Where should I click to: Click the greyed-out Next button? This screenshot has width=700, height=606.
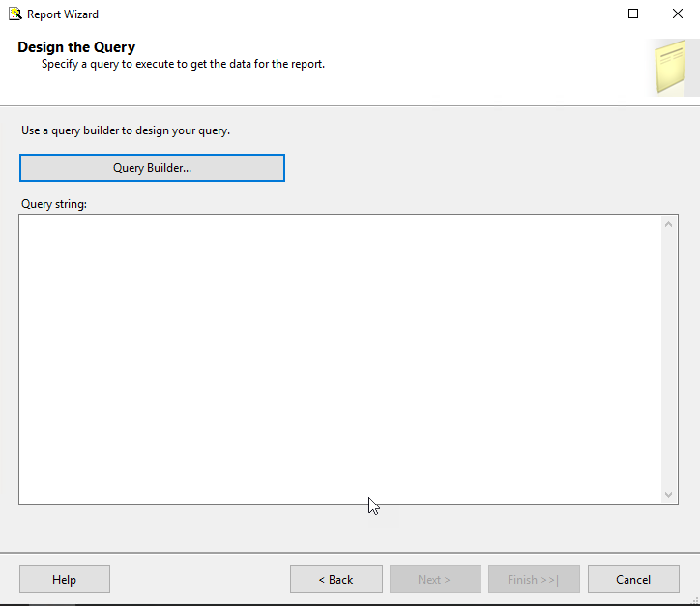(x=434, y=580)
